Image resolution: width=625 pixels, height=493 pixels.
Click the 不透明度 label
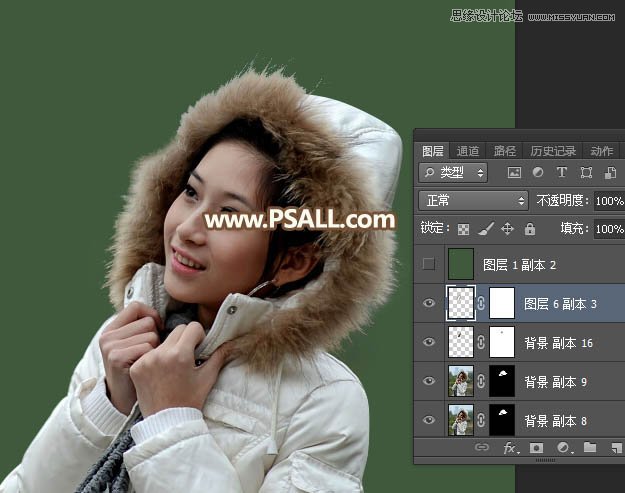tap(562, 200)
